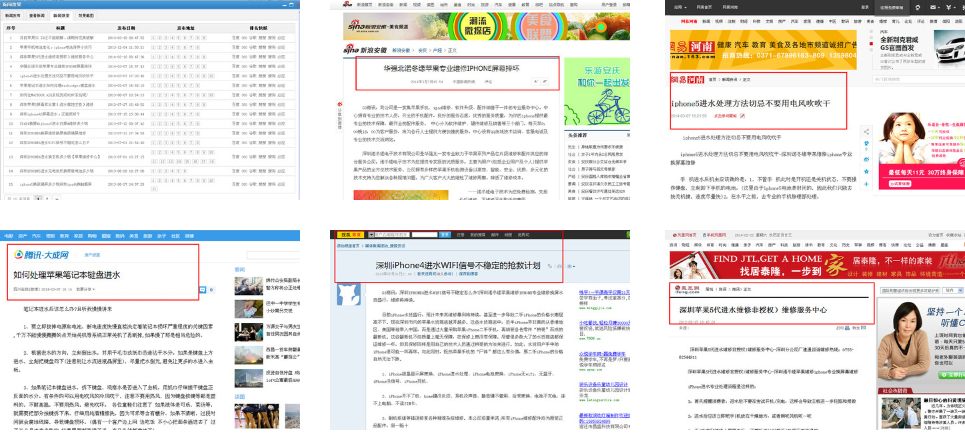
Task: Click the FIND JTL GET A HOME banner
Action: coord(817,265)
